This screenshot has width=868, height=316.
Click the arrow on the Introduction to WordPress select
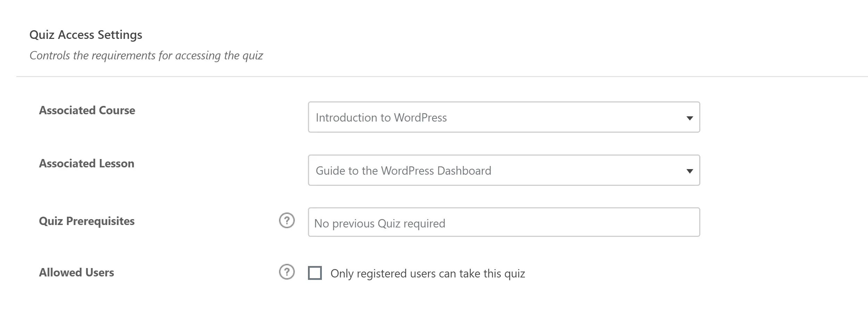[690, 118]
